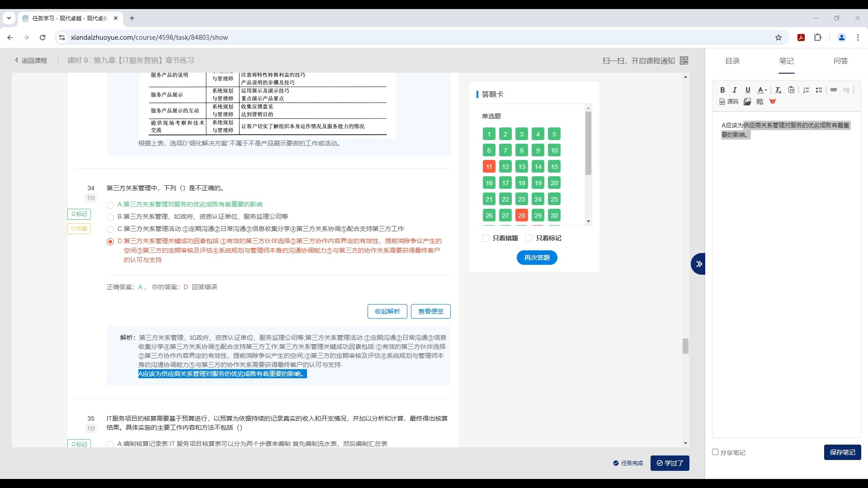Select option B 第三方关系管理，如政府

pyautogui.click(x=110, y=217)
